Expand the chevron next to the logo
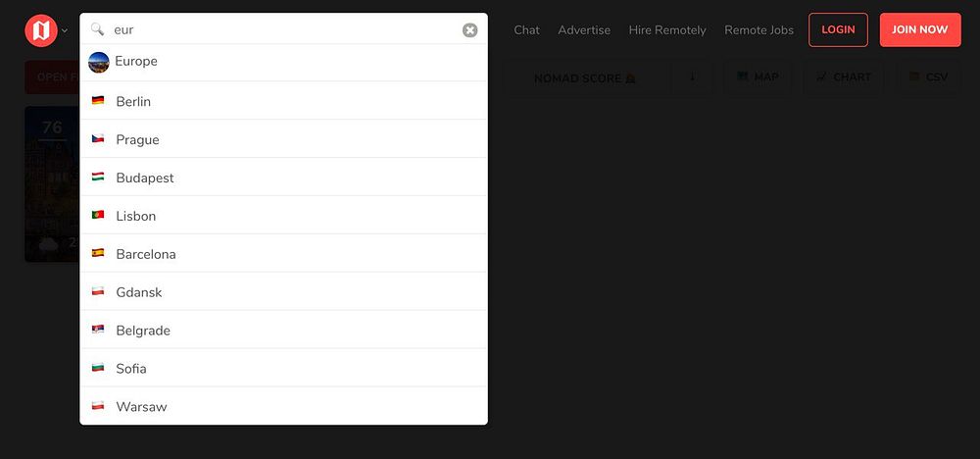980x459 pixels. pos(65,30)
